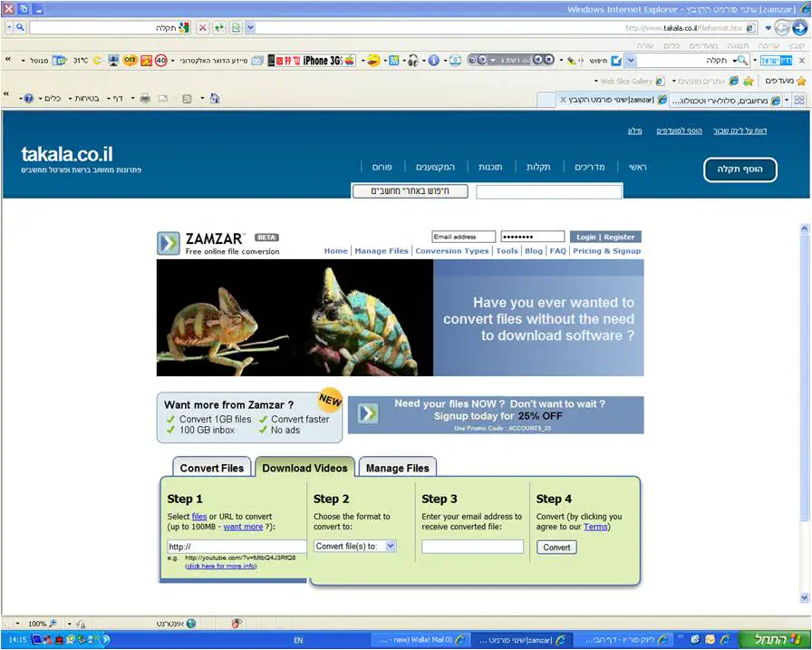
Task: Click the IE stop (red X) button
Action: click(203, 28)
